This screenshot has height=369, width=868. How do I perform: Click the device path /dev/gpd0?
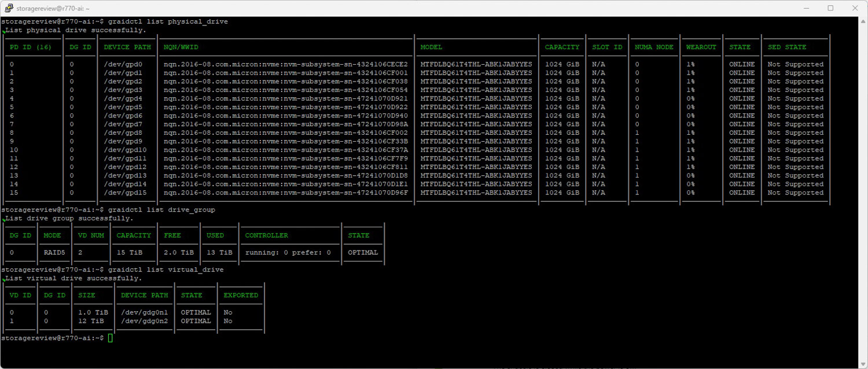coord(123,64)
